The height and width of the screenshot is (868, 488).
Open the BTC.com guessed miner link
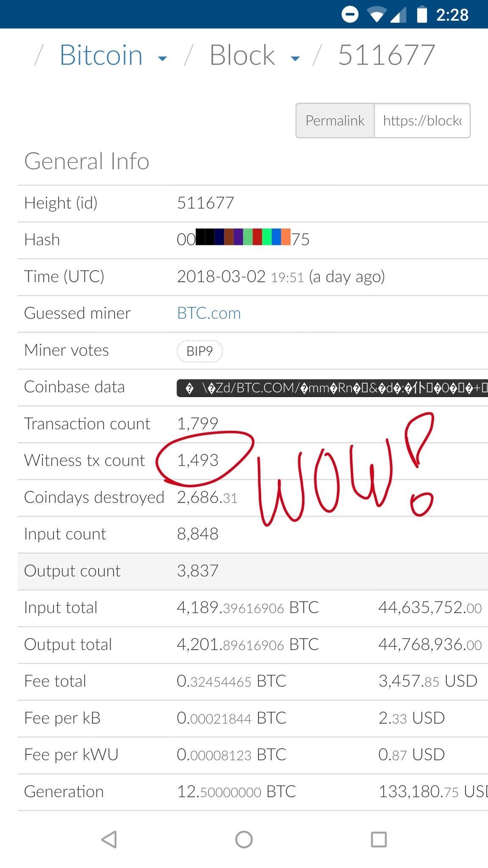coord(209,313)
